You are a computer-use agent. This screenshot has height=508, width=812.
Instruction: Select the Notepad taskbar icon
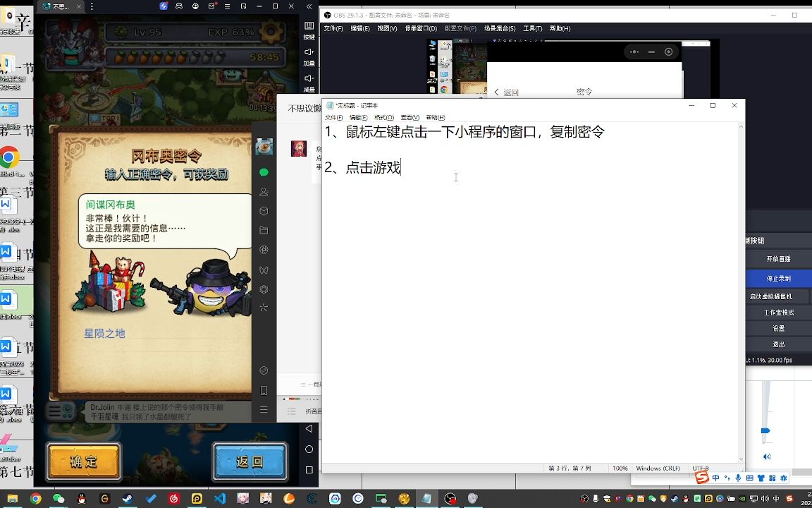[x=426, y=498]
